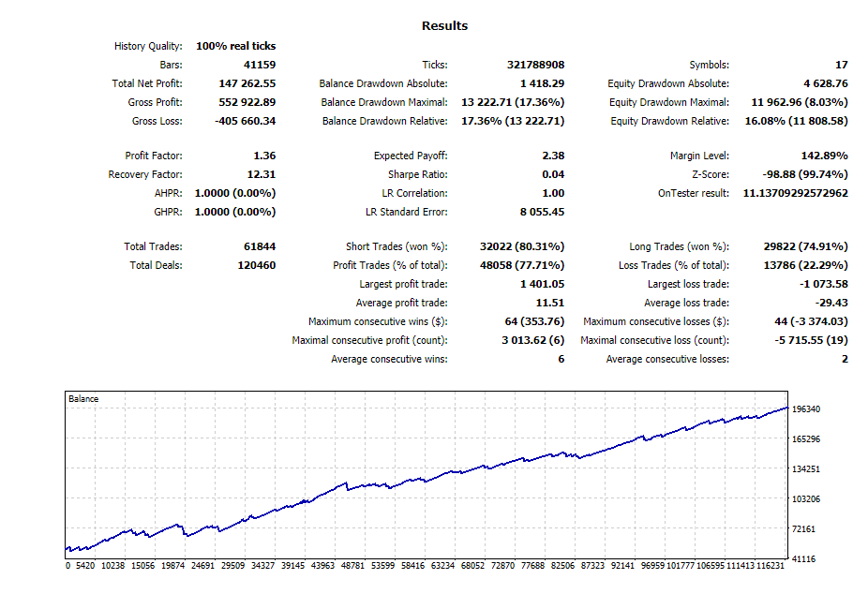Click Maximal consecutive profit value 3 013.62 (6)

tap(533, 341)
